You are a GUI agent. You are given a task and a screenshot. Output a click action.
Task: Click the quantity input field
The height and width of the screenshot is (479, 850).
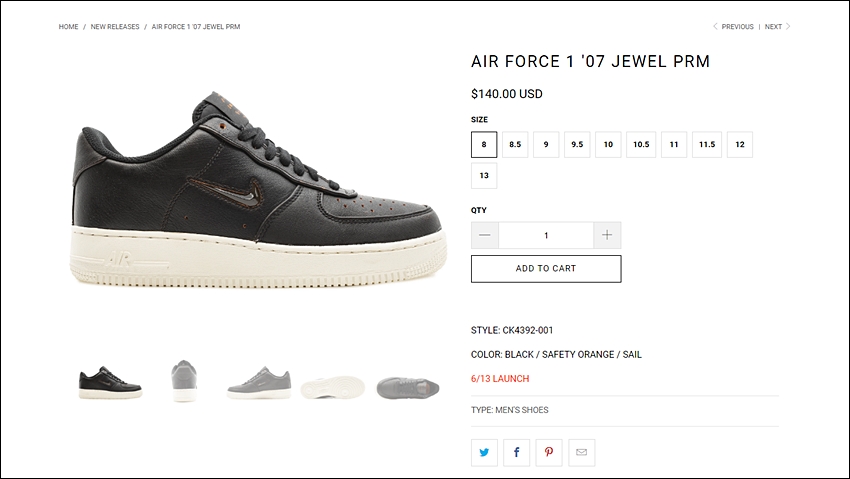click(x=546, y=235)
